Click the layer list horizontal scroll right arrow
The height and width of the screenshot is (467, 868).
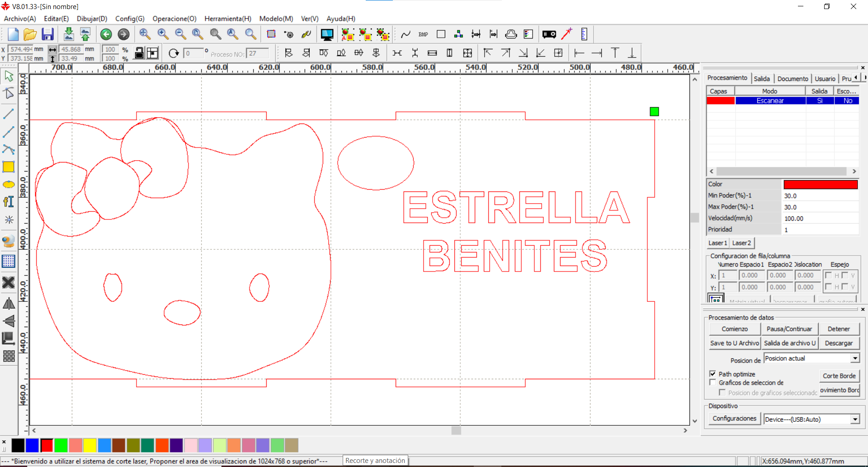pyautogui.click(x=854, y=171)
